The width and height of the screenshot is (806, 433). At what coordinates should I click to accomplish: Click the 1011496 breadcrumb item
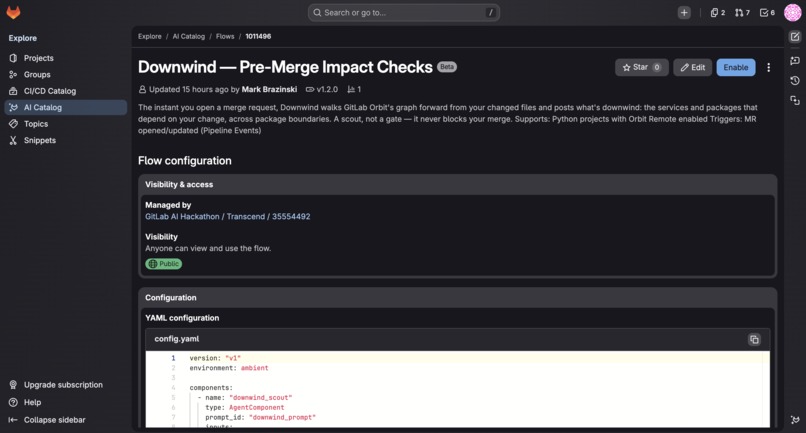258,37
